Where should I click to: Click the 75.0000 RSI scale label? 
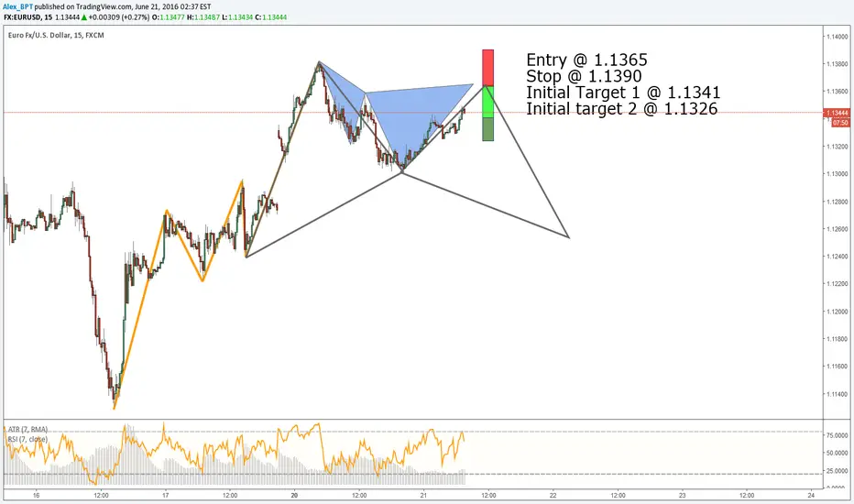pos(838,435)
